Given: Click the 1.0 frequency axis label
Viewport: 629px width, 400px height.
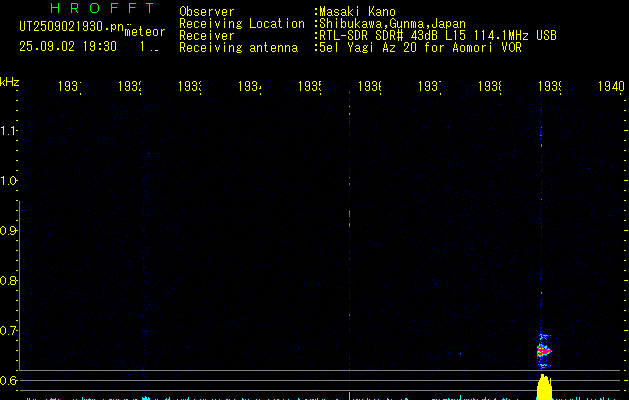Looking at the screenshot, I should 8,181.
